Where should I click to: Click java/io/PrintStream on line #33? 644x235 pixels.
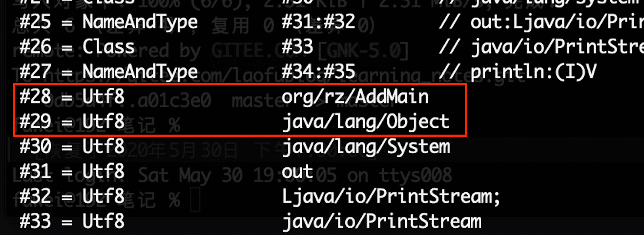[x=382, y=221]
